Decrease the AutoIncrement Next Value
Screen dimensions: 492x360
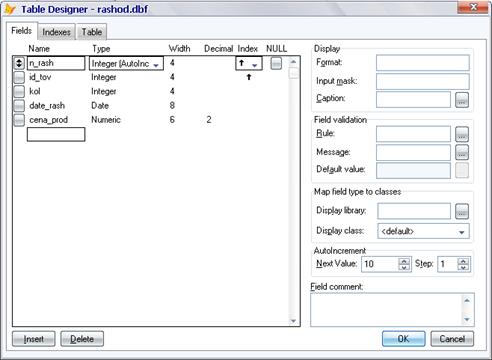point(404,267)
